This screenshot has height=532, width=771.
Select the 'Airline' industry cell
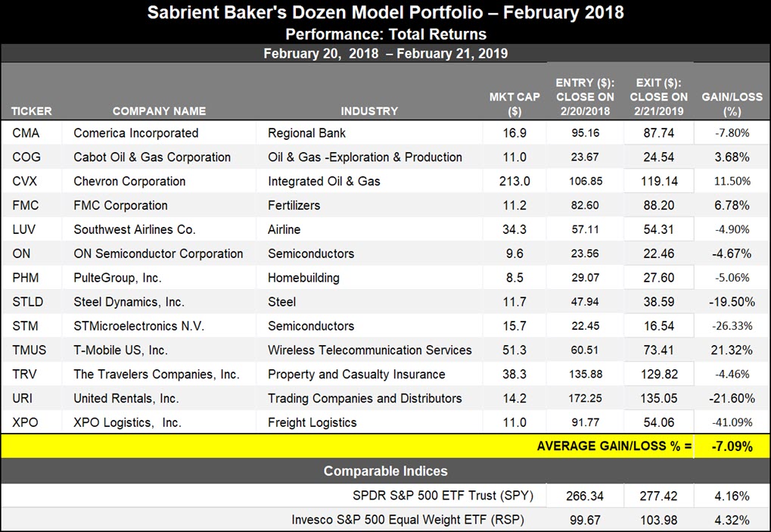tap(284, 229)
